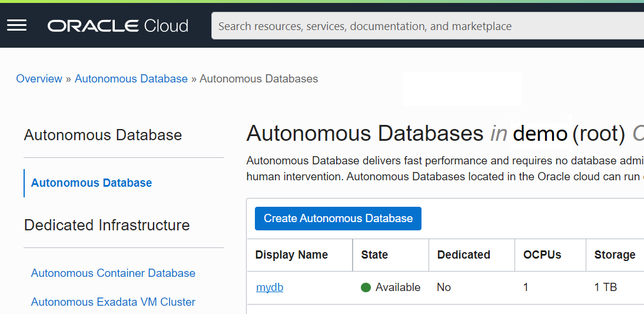Select Autonomous Database in the sidebar
Image resolution: width=644 pixels, height=314 pixels.
coord(91,183)
